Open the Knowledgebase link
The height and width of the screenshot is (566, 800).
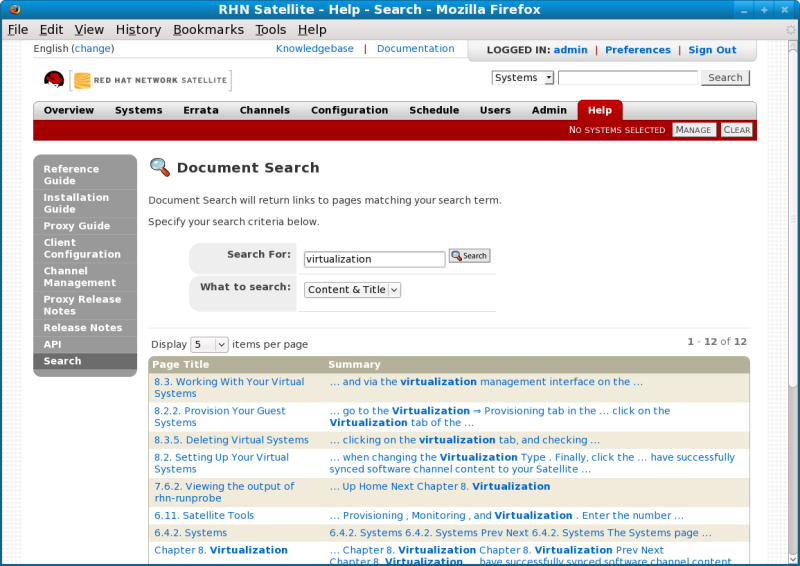click(314, 49)
